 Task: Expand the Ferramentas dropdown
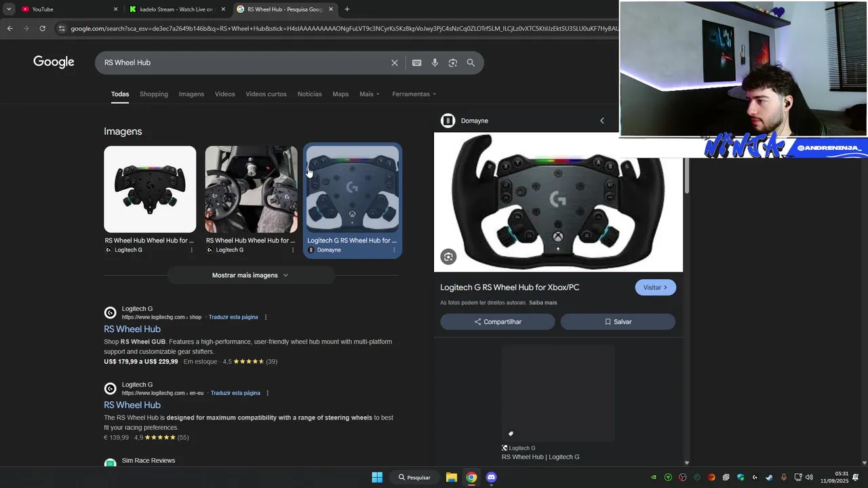(414, 94)
